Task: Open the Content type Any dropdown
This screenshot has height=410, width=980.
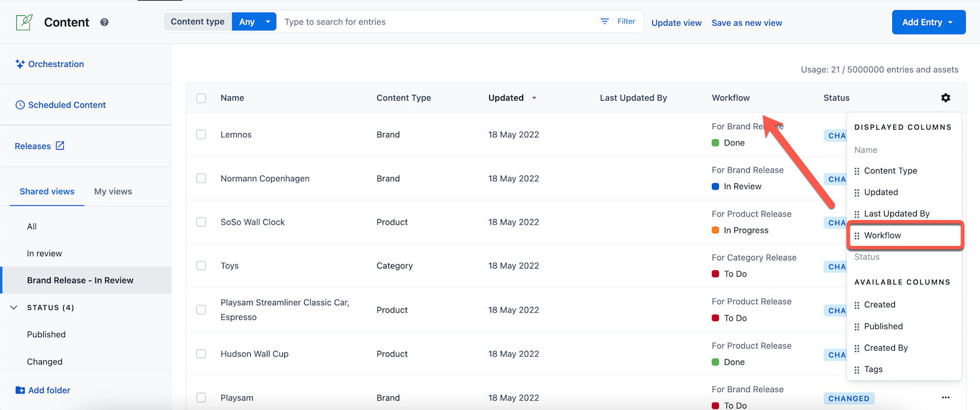Action: tap(254, 21)
